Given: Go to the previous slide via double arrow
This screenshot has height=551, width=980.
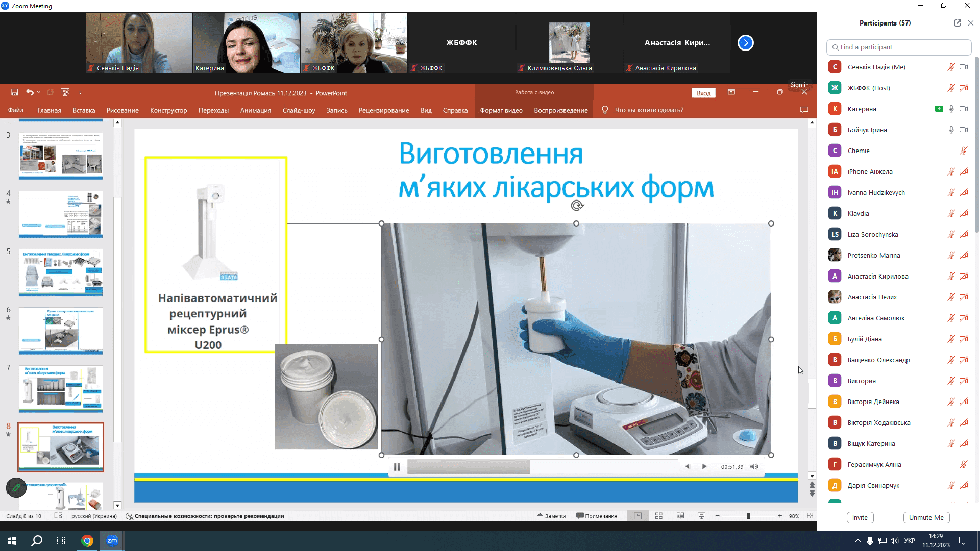Looking at the screenshot, I should tap(812, 485).
